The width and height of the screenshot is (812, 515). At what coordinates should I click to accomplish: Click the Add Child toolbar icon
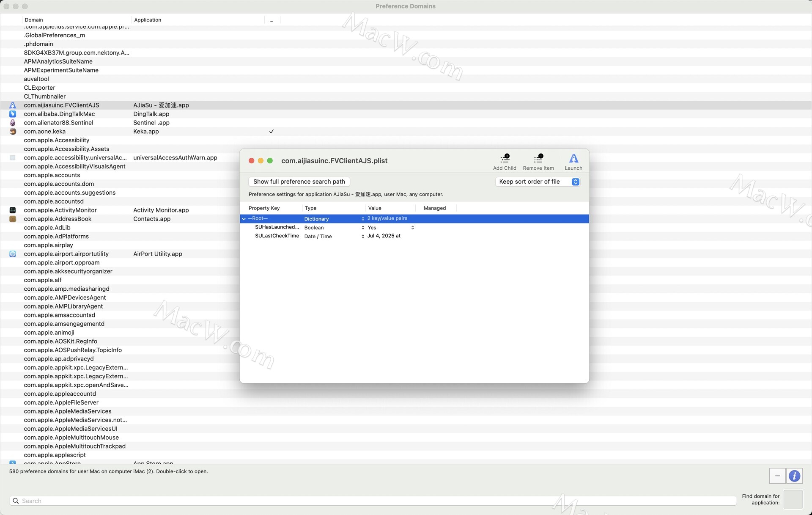[505, 159]
